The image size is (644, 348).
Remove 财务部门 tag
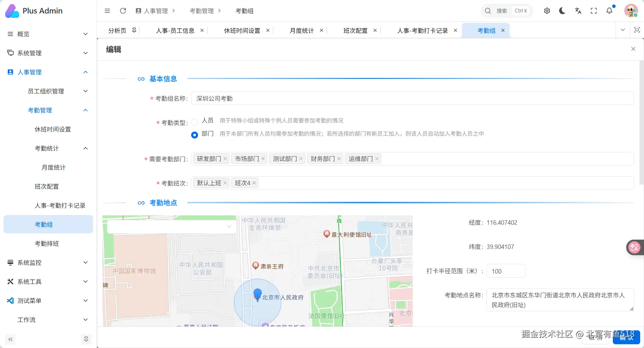(339, 159)
